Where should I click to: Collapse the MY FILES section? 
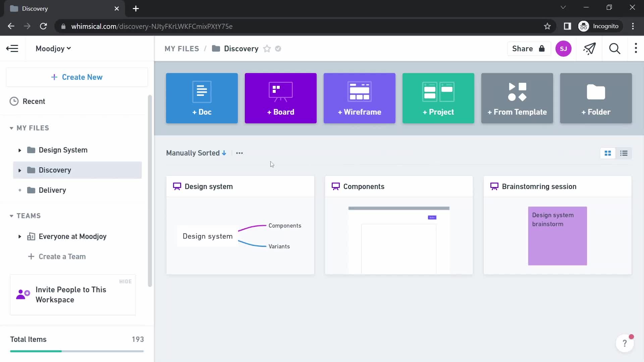point(11,128)
